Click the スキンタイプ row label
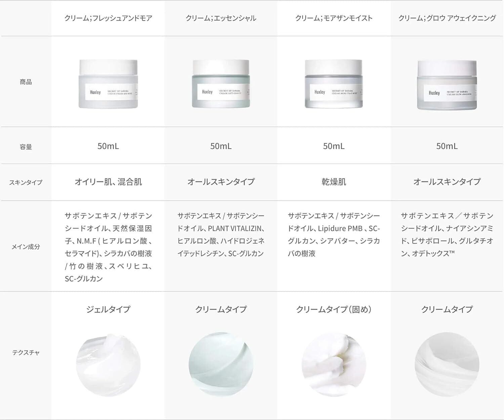 click(26, 183)
